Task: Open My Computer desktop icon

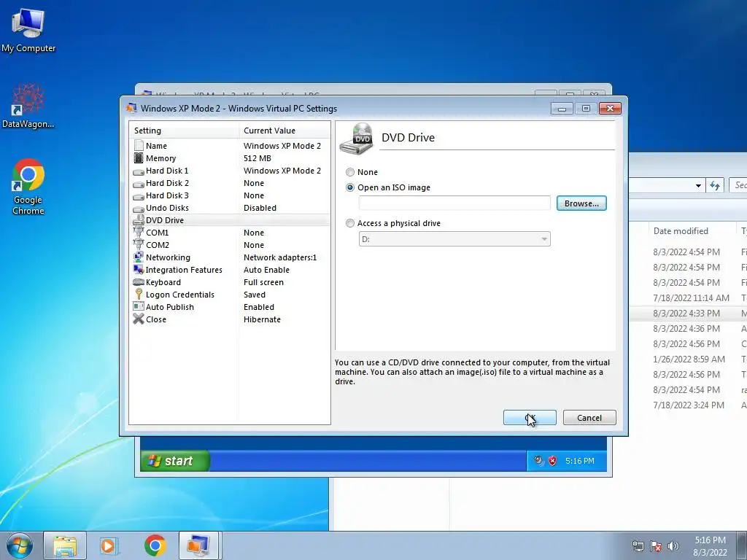Action: pos(28,31)
